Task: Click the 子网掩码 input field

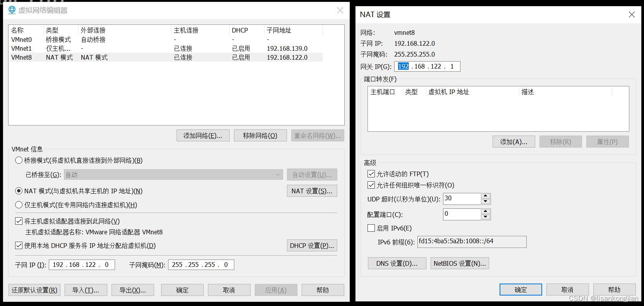Action: click(x=201, y=265)
